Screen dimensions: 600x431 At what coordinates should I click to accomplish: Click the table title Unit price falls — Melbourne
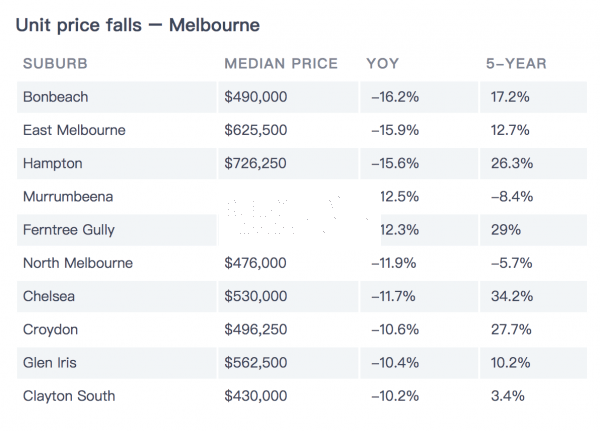click(x=138, y=25)
